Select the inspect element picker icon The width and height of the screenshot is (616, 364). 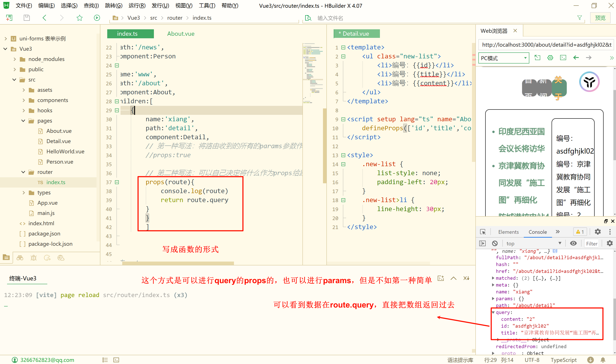coord(483,232)
